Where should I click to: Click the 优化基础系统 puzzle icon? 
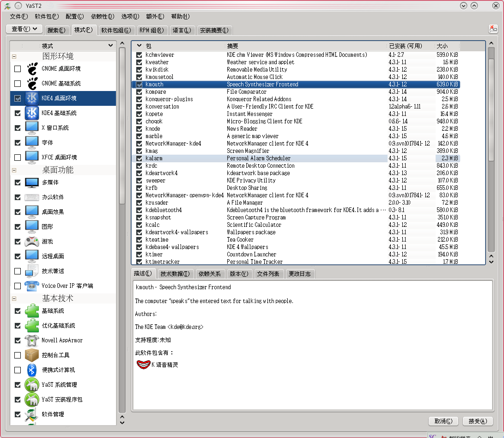tap(32, 326)
